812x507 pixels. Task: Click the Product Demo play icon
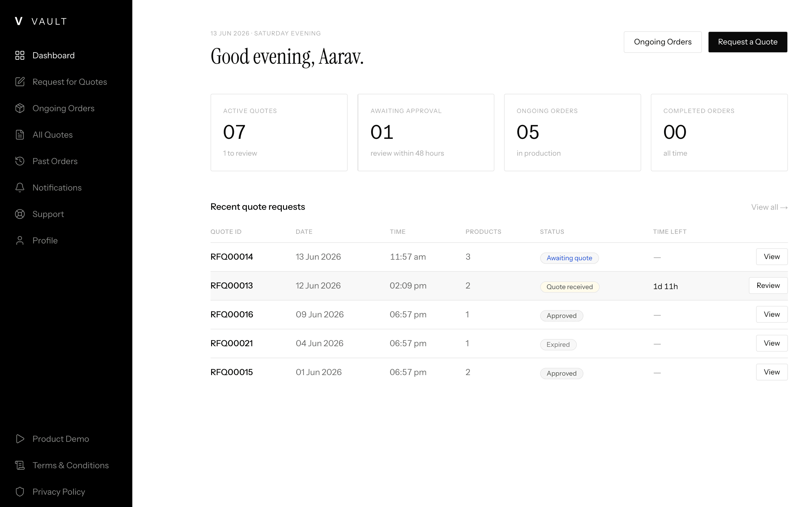coord(20,439)
